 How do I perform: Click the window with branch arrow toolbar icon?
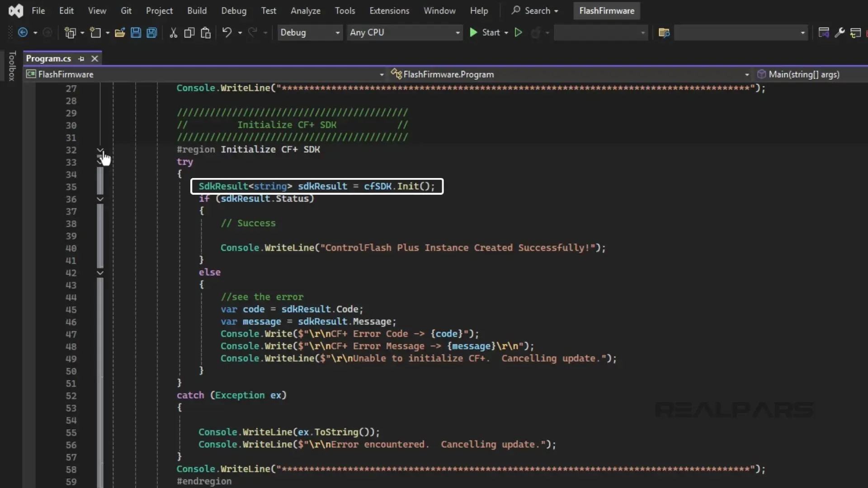(855, 33)
